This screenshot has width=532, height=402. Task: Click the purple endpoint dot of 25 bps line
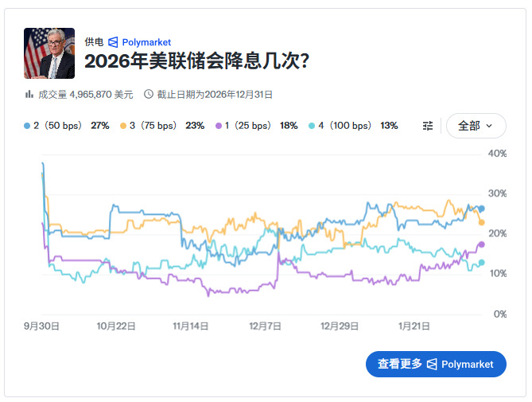click(481, 244)
